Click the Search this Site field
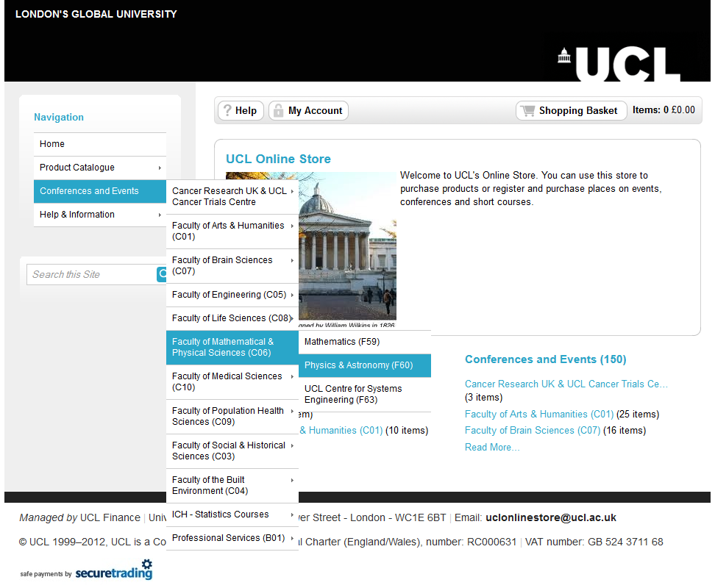Screen dimensions: 715x588 [92, 275]
